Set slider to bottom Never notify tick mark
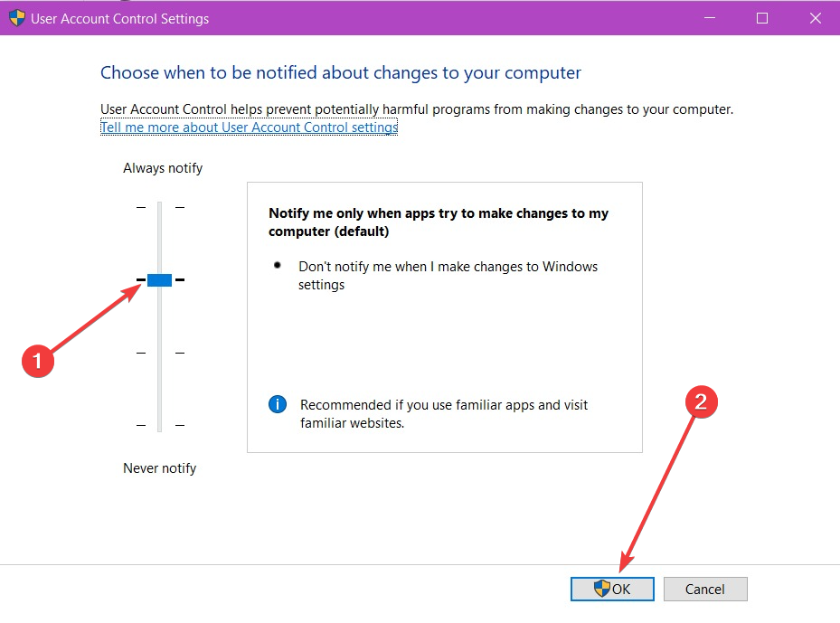This screenshot has height=623, width=840. (160, 425)
